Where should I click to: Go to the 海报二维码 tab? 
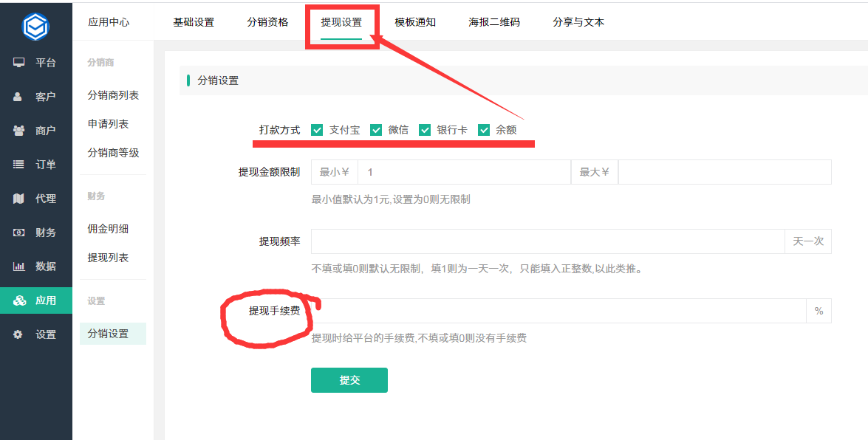(494, 22)
